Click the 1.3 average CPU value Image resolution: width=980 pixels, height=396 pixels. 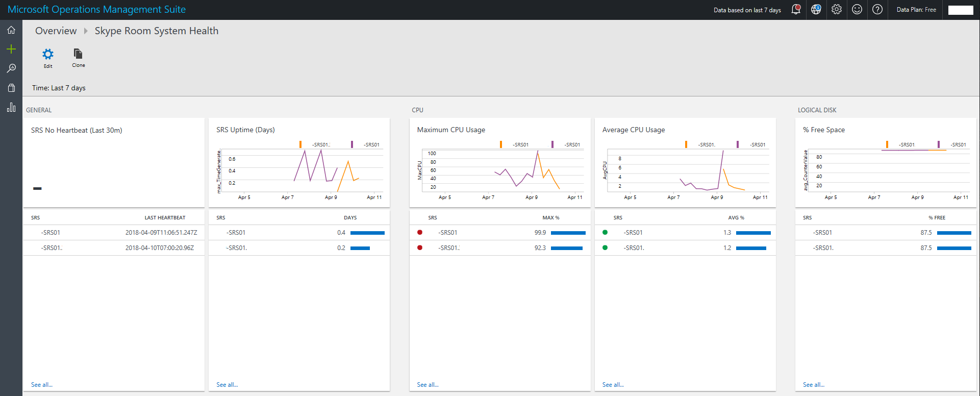pos(727,233)
